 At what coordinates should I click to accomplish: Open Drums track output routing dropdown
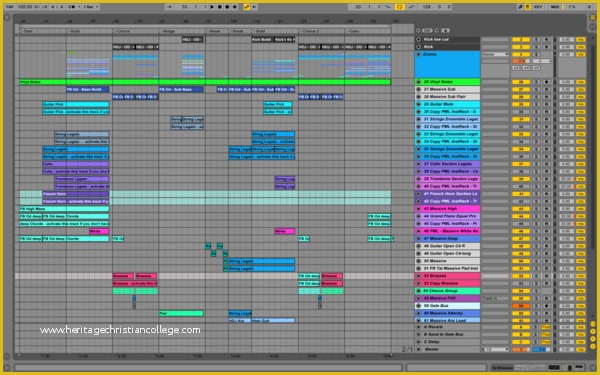click(495, 54)
